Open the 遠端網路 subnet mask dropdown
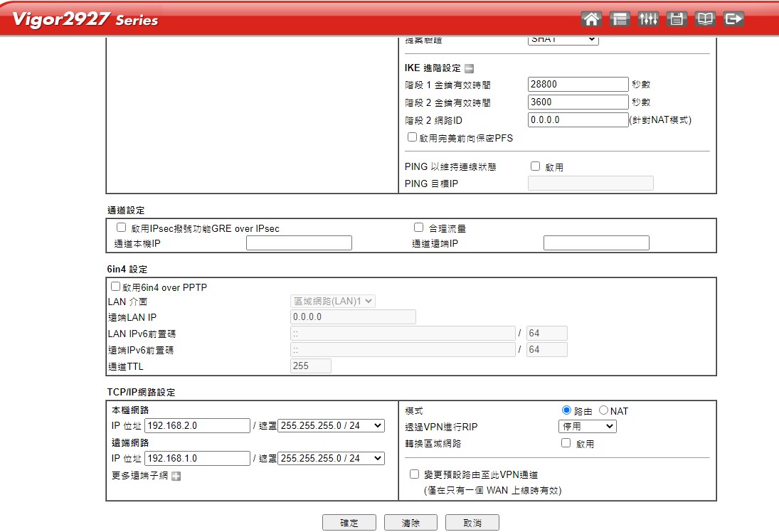 [x=331, y=458]
